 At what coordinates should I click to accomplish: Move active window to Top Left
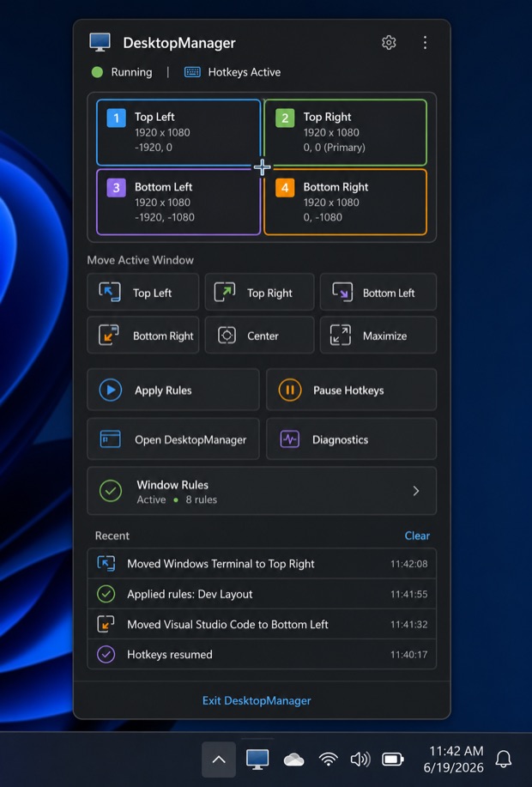pyautogui.click(x=143, y=292)
